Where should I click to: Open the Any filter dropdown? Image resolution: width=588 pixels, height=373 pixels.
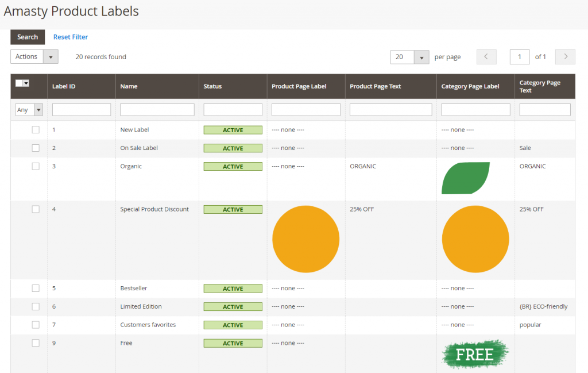pyautogui.click(x=29, y=110)
